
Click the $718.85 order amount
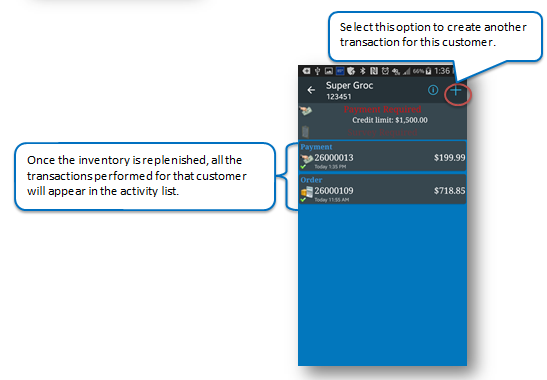click(x=449, y=191)
